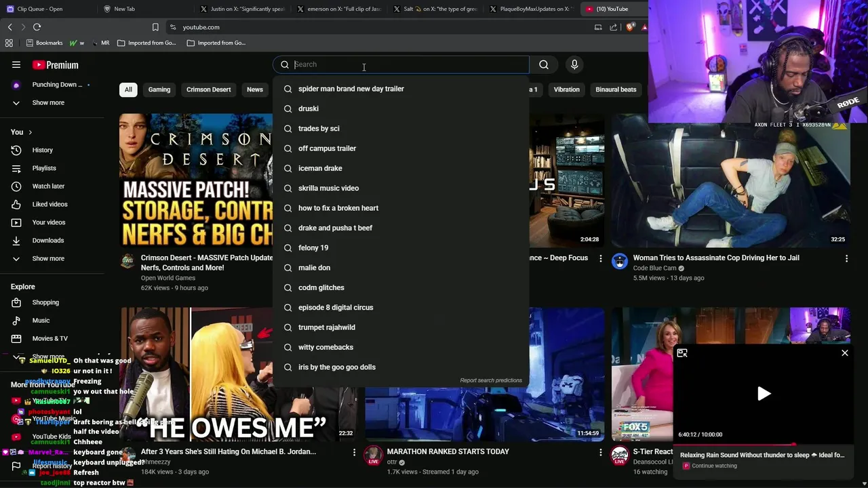Open the HE OWES ME video thumbnail
Screen dimensions: 868x488
tap(238, 375)
